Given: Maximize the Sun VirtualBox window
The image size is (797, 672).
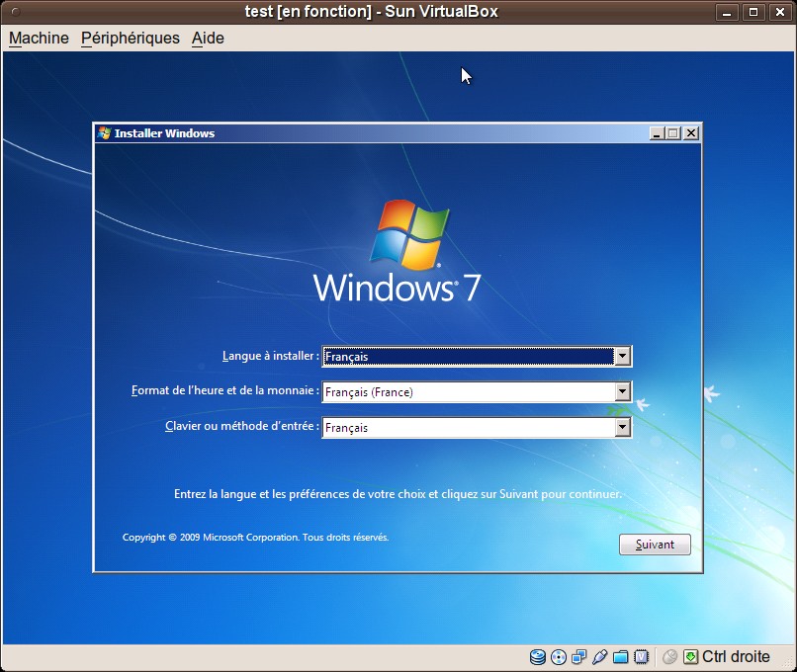Looking at the screenshot, I should coord(753,12).
